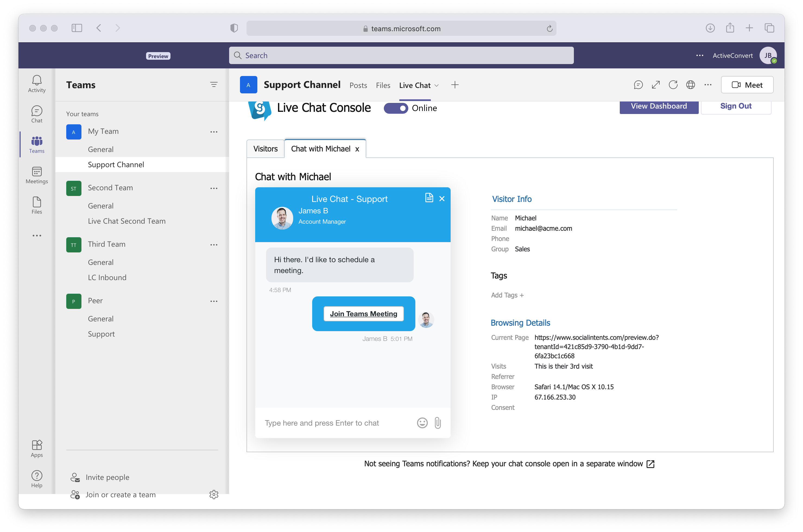
Task: Click the reload tab icon
Action: [673, 85]
